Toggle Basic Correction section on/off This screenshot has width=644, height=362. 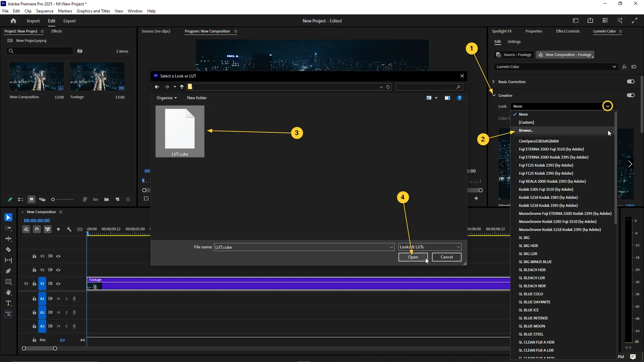coord(631,81)
